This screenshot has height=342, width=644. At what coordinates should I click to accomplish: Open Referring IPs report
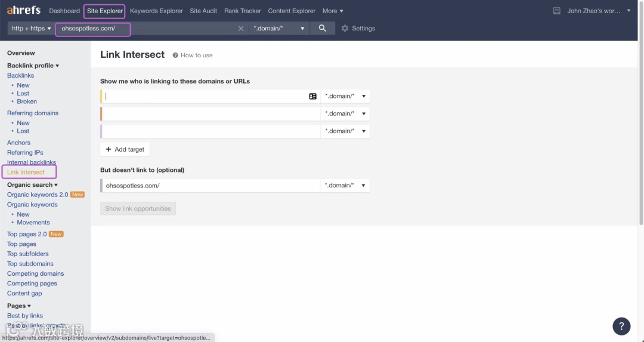coord(25,153)
